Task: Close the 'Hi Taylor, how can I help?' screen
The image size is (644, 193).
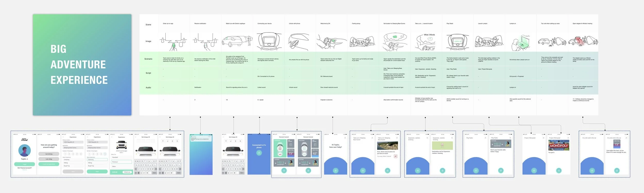Action: coord(345,138)
